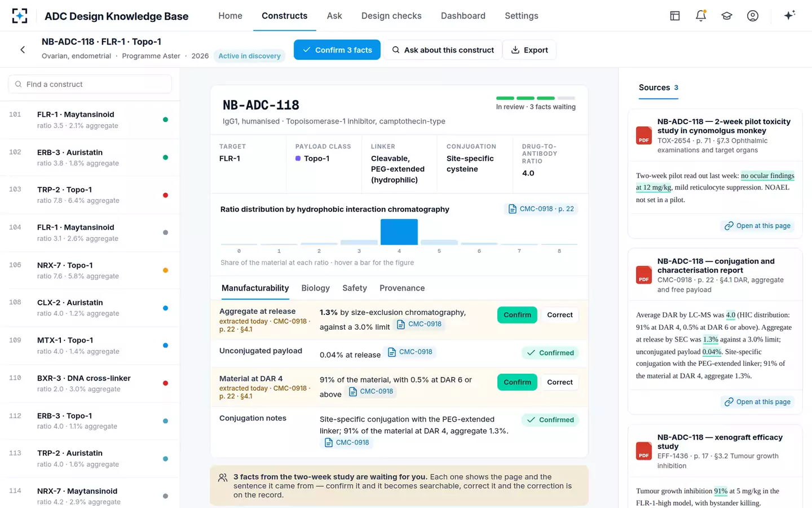This screenshot has height=508, width=812.
Task: Select the Safety tab
Action: 355,288
